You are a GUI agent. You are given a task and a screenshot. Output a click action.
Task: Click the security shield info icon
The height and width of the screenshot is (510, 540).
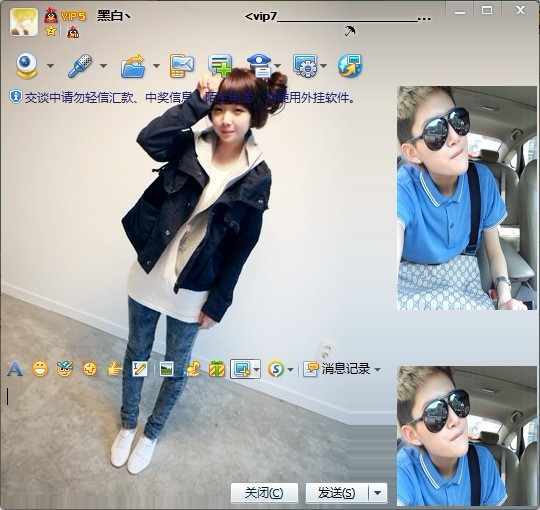click(x=15, y=97)
